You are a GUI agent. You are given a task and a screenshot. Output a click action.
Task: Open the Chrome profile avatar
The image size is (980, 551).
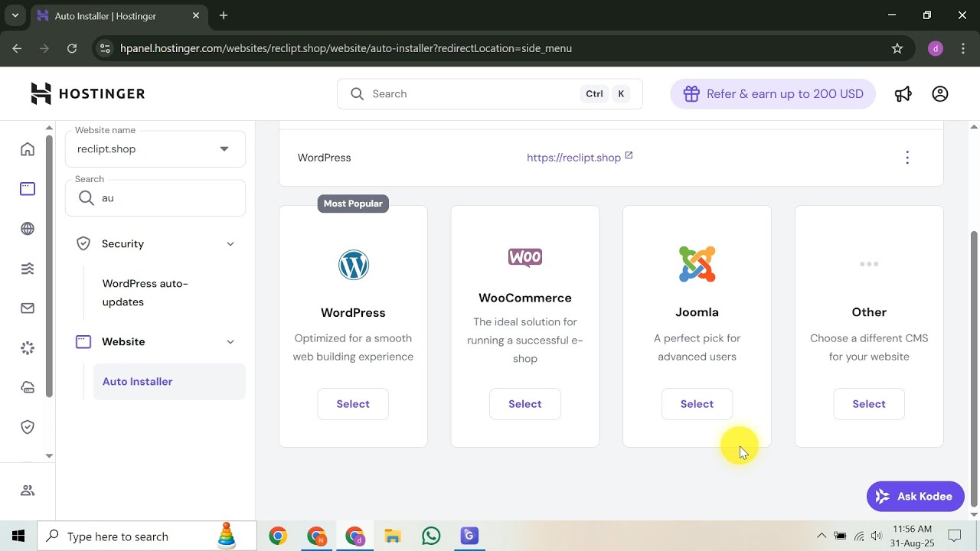[935, 48]
